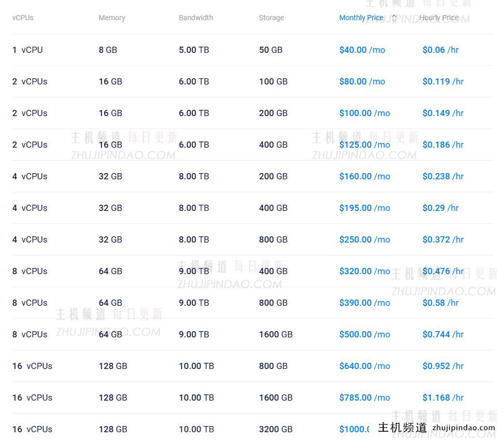Click 16 vCPUs in the 3200 GB row
Viewport: 504px width, 440px height.
[x=32, y=430]
